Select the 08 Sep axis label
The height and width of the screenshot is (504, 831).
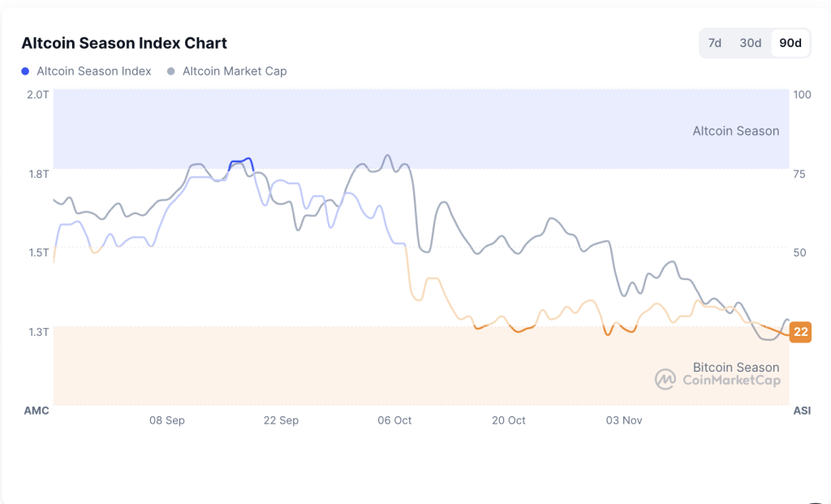pyautogui.click(x=166, y=420)
